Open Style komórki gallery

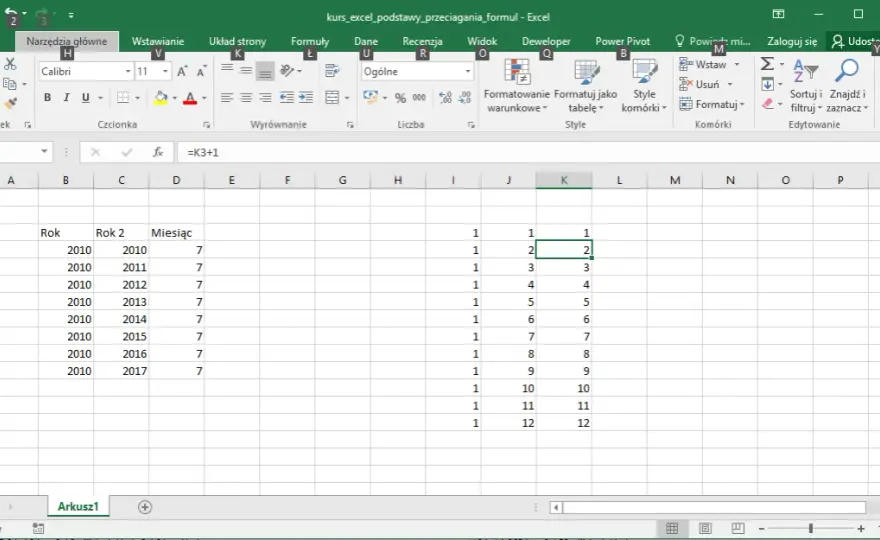(644, 86)
